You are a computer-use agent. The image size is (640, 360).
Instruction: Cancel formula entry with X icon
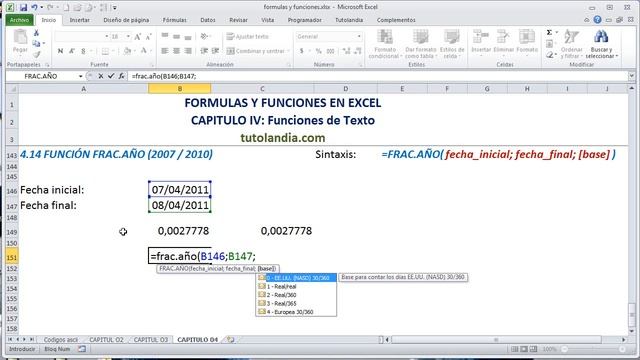click(100, 76)
